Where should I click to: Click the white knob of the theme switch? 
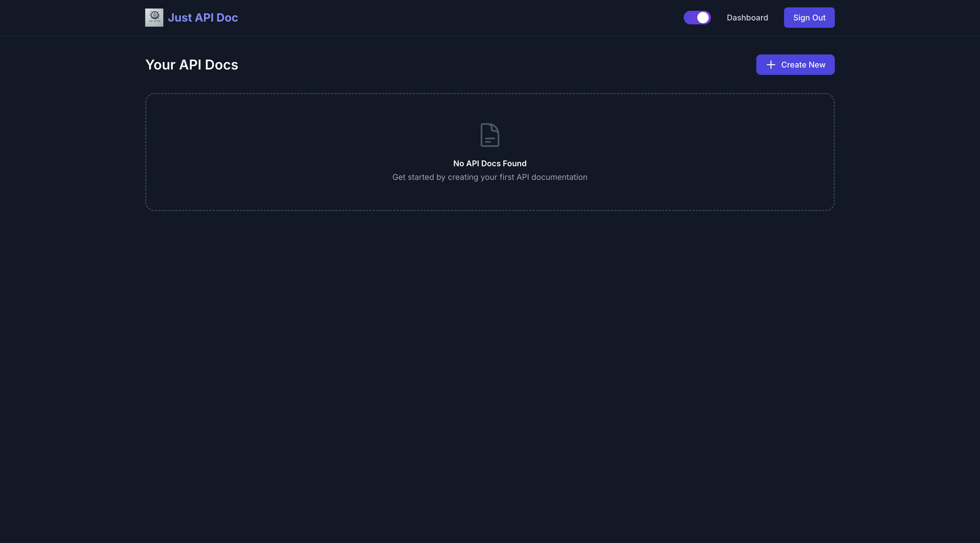703,18
